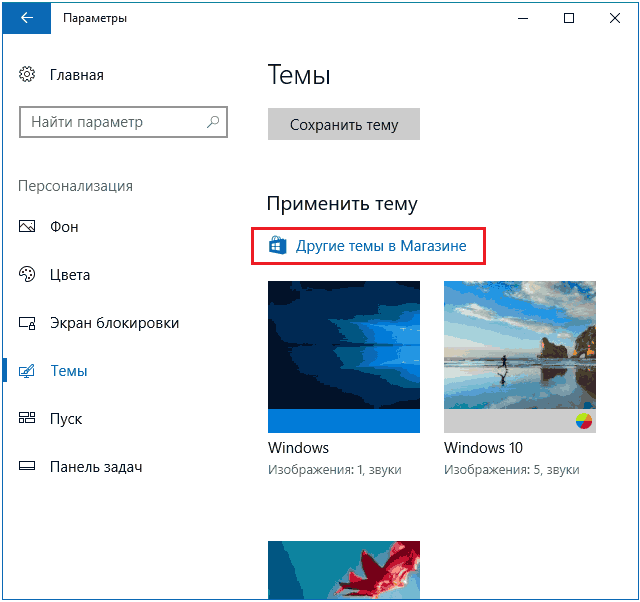Click the Start tiles icon
Image resolution: width=640 pixels, height=602 pixels.
pyautogui.click(x=27, y=418)
